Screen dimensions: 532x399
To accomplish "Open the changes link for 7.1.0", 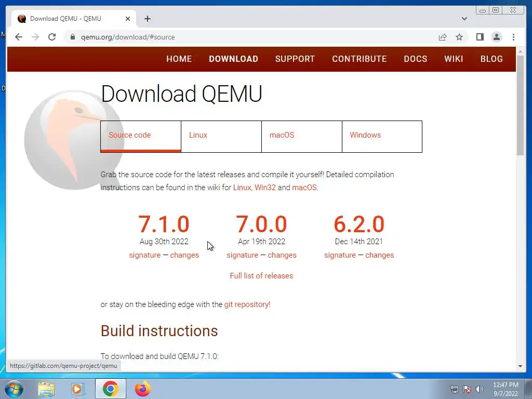I will click(184, 255).
